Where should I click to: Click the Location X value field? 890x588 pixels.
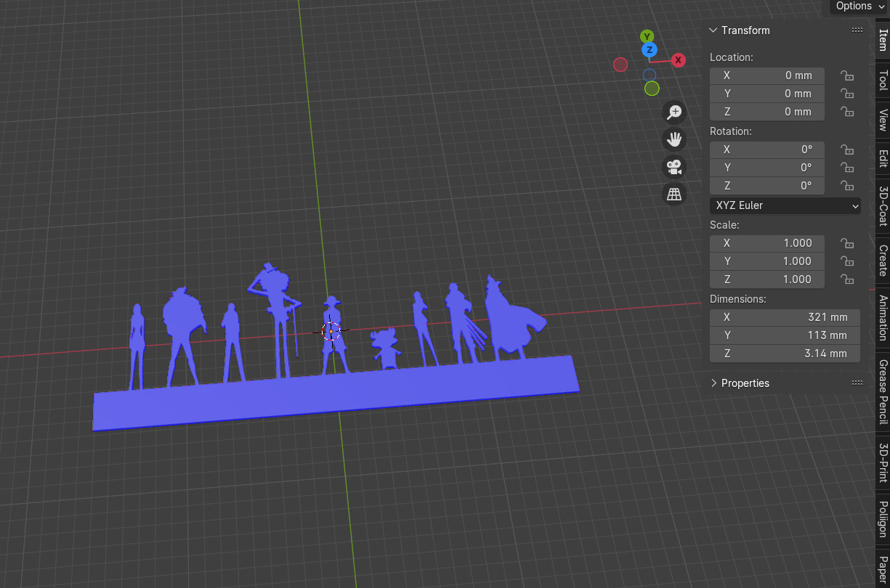click(767, 75)
